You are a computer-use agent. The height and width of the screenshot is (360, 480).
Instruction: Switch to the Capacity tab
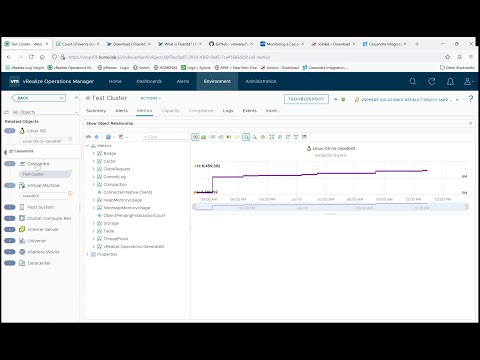171,110
